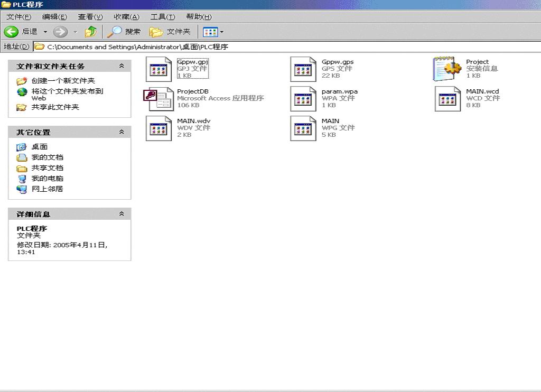Image resolution: width=541 pixels, height=392 pixels.
Task: Click 共享此文件夹 link
Action: pos(55,107)
